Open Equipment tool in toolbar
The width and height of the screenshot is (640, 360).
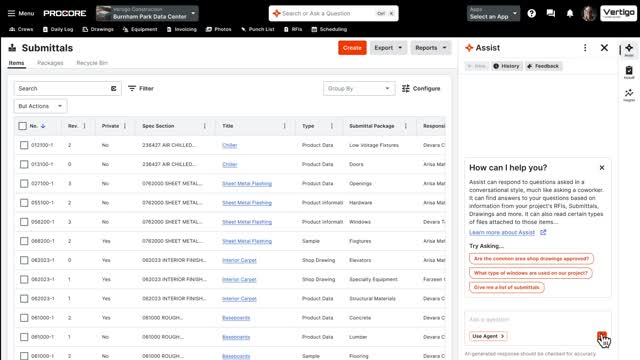140,29
